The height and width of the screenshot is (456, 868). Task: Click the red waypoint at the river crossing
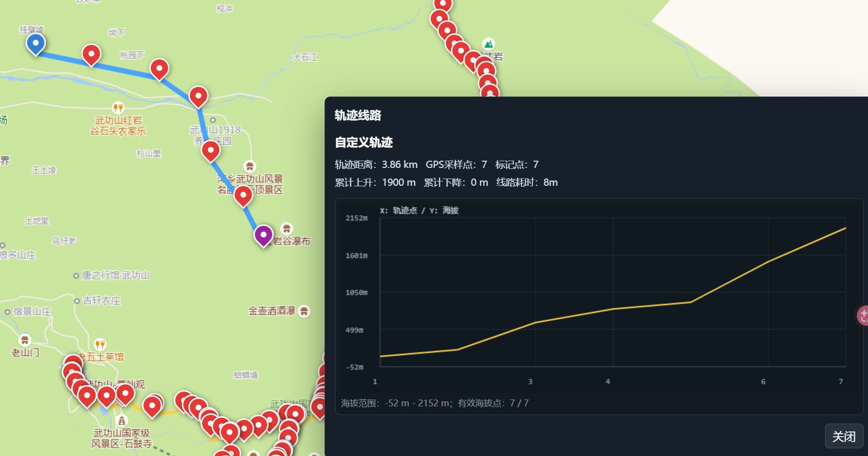tap(198, 97)
